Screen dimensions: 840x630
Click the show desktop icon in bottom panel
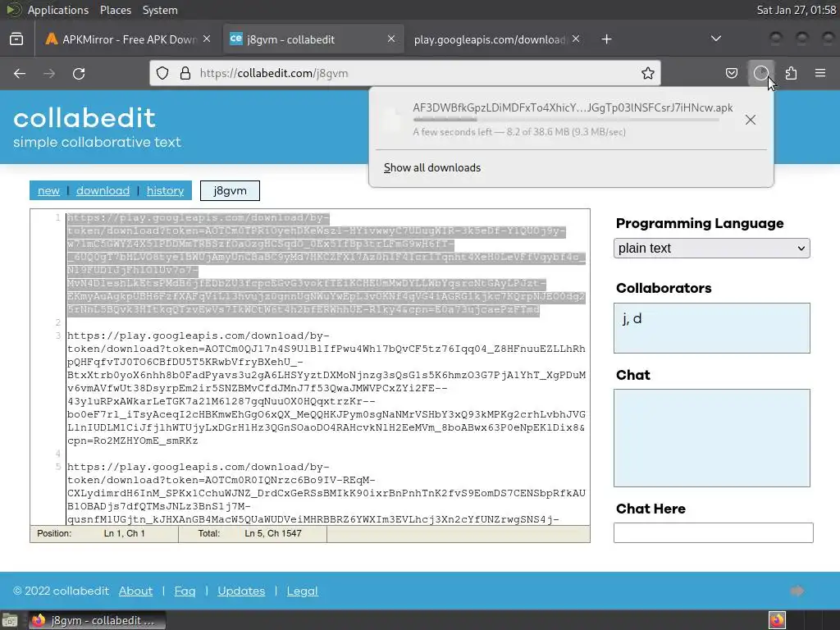pos(9,620)
